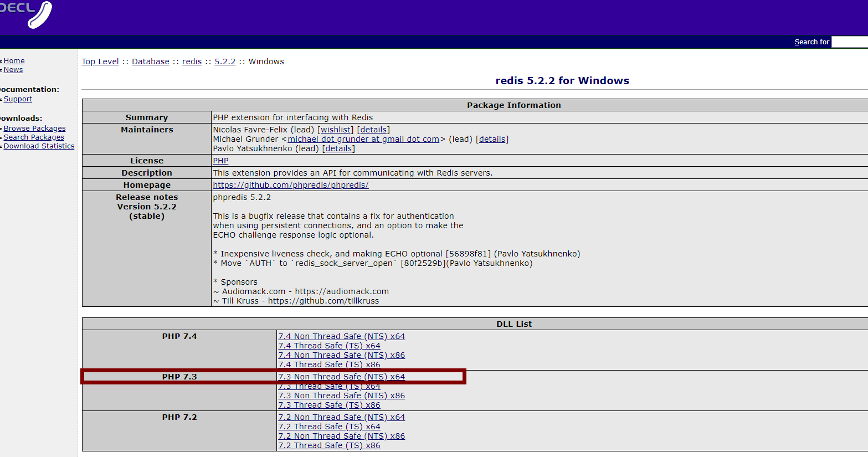Image resolution: width=868 pixels, height=457 pixels.
Task: Click the PECL logo in the header
Action: tap(26, 14)
